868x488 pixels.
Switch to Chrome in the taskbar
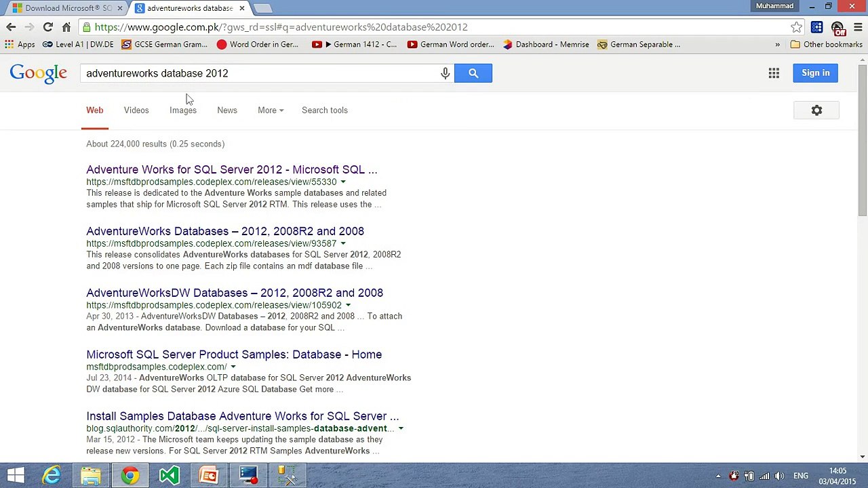[x=130, y=475]
